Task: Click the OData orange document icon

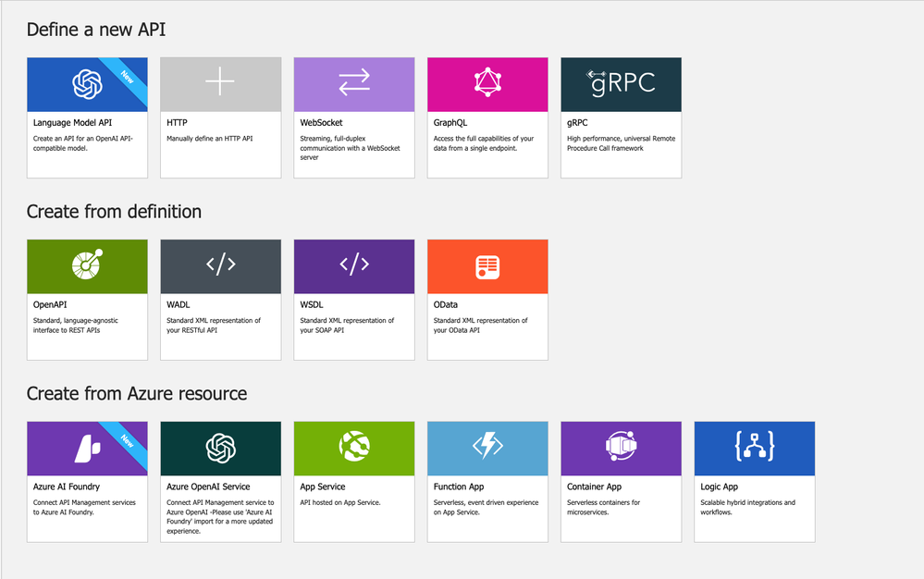Action: (488, 266)
